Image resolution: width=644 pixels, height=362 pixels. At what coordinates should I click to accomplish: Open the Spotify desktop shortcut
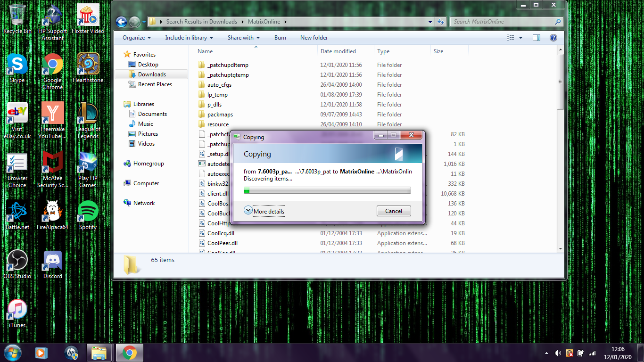click(x=88, y=212)
